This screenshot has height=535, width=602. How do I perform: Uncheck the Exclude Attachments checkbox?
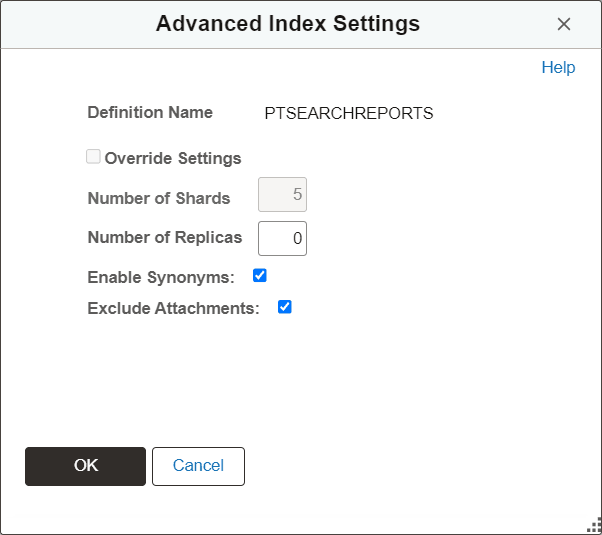(x=284, y=307)
